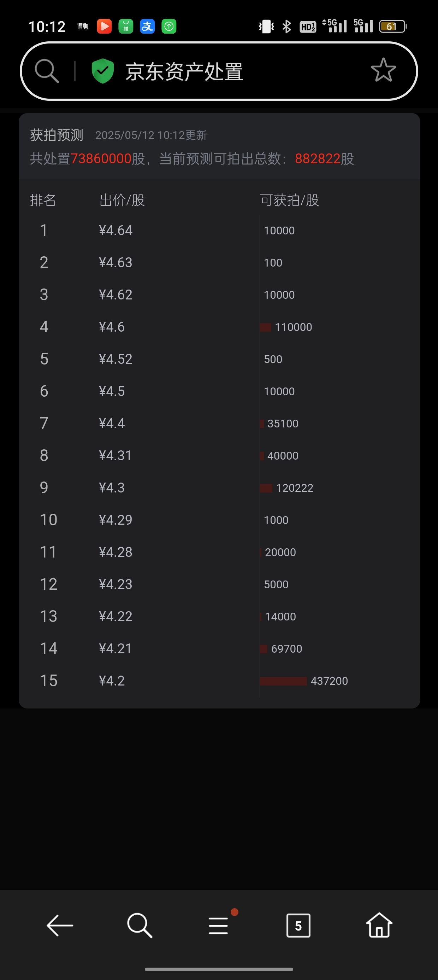Screen dimensions: 438x980
Task: Select the 出价/股 column header
Action: (122, 200)
